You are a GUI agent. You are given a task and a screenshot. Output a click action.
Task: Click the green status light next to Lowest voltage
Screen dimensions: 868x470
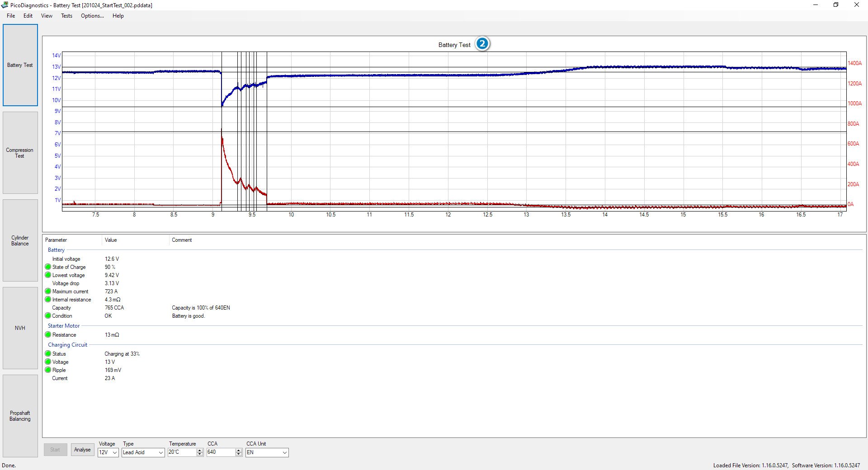(x=48, y=275)
